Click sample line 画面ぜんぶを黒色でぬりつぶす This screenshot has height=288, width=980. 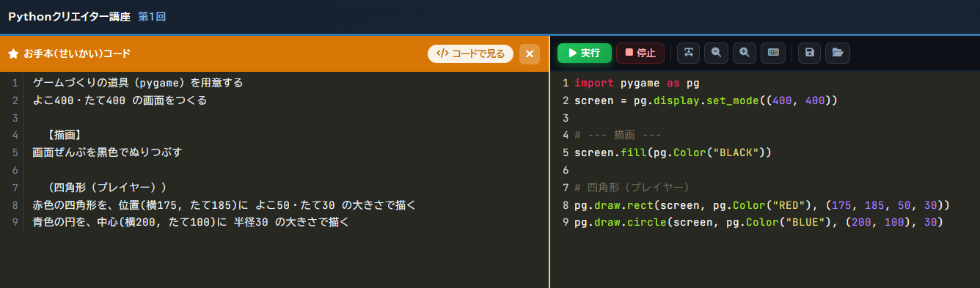tap(108, 152)
